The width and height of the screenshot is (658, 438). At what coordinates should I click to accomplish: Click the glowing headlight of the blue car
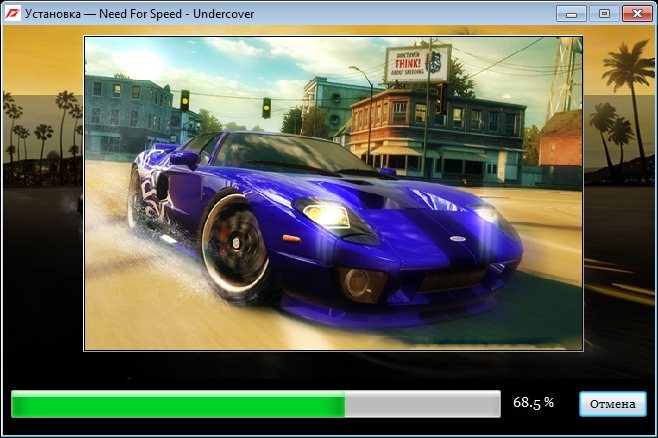[x=323, y=211]
